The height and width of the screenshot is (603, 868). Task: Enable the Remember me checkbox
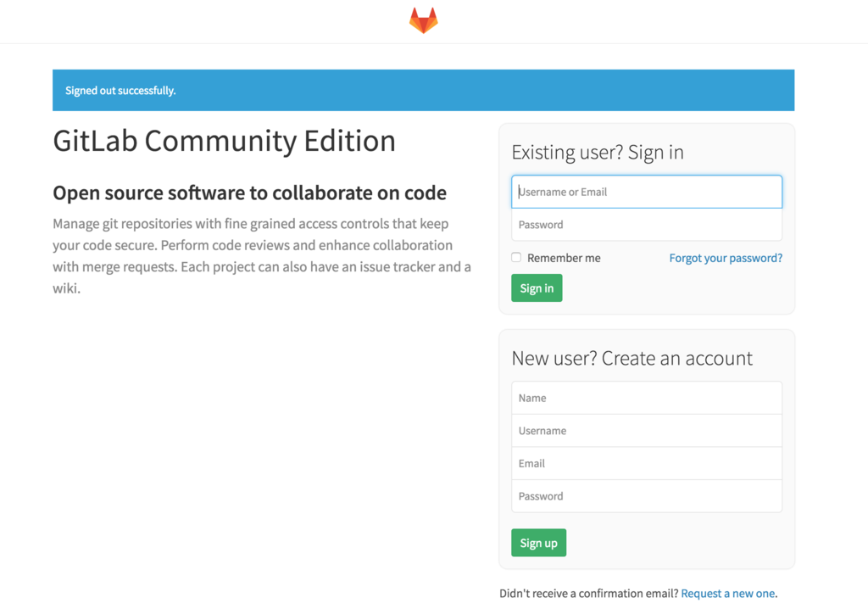[516, 258]
